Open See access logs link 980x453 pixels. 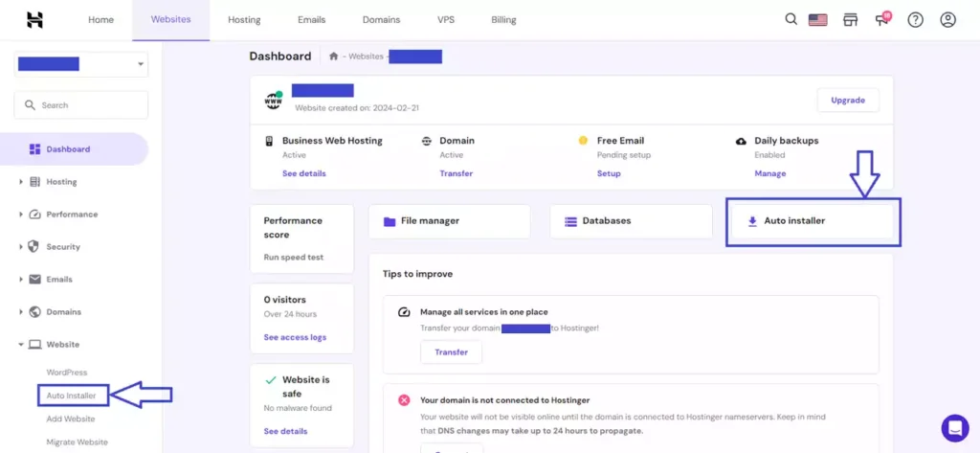click(x=295, y=337)
